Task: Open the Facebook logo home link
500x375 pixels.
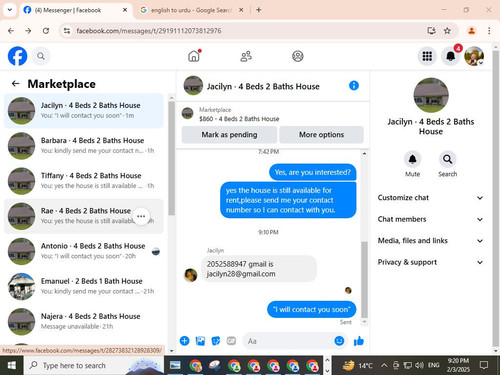Action: click(17, 56)
